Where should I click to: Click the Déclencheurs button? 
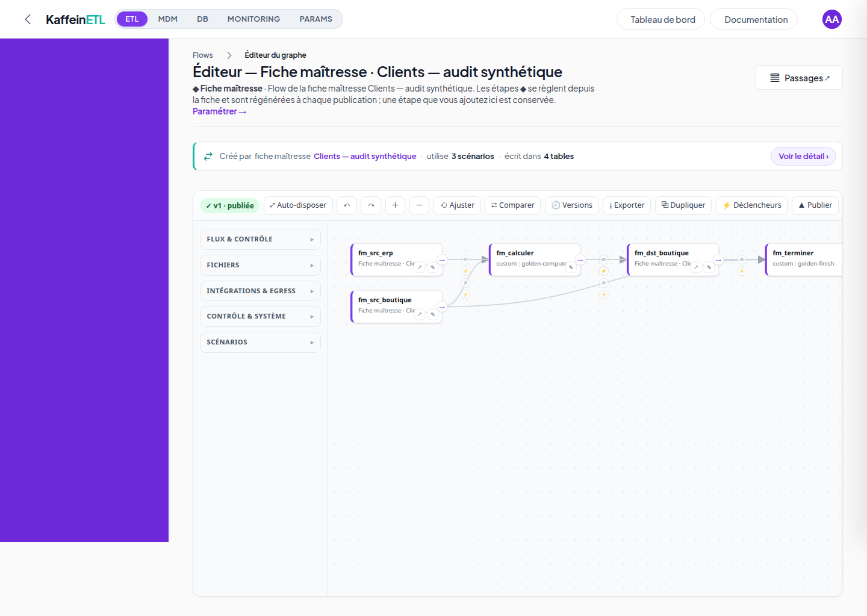752,205
